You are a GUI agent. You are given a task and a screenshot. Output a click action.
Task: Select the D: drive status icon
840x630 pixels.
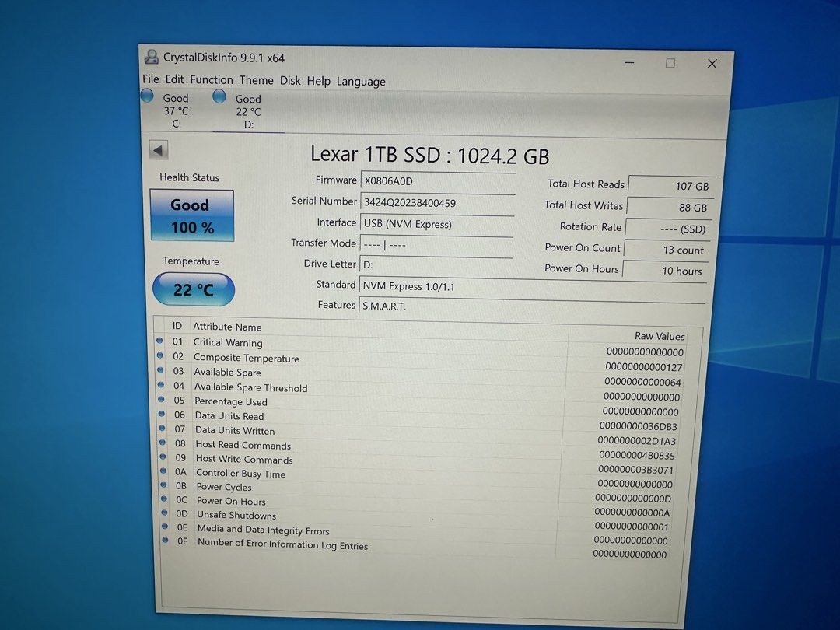click(219, 96)
